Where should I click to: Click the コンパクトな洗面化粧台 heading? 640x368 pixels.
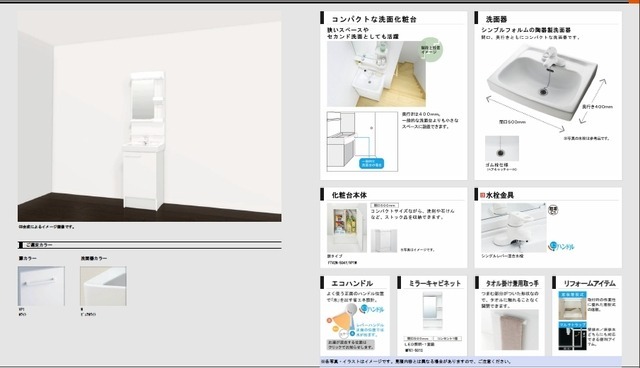click(x=374, y=19)
